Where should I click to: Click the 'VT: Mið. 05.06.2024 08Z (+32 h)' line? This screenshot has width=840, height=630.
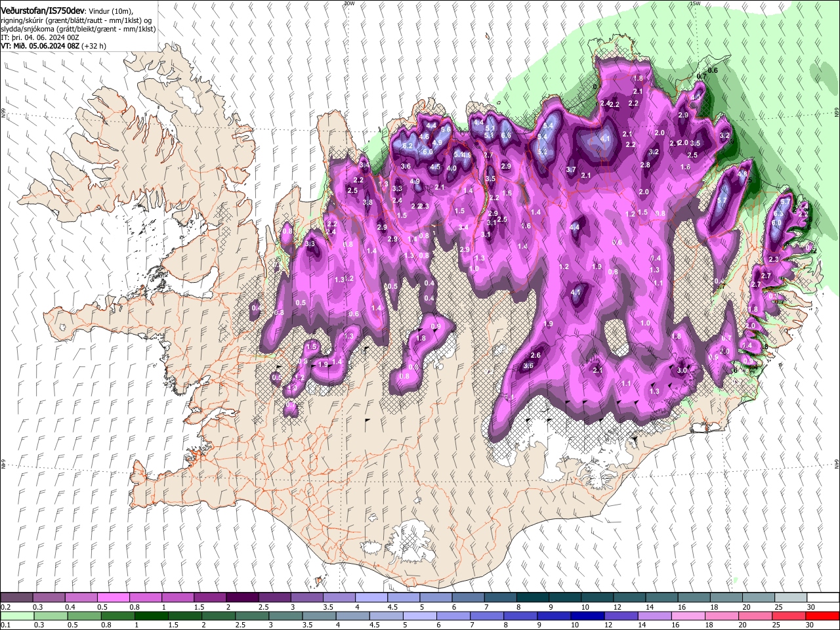[x=54, y=46]
